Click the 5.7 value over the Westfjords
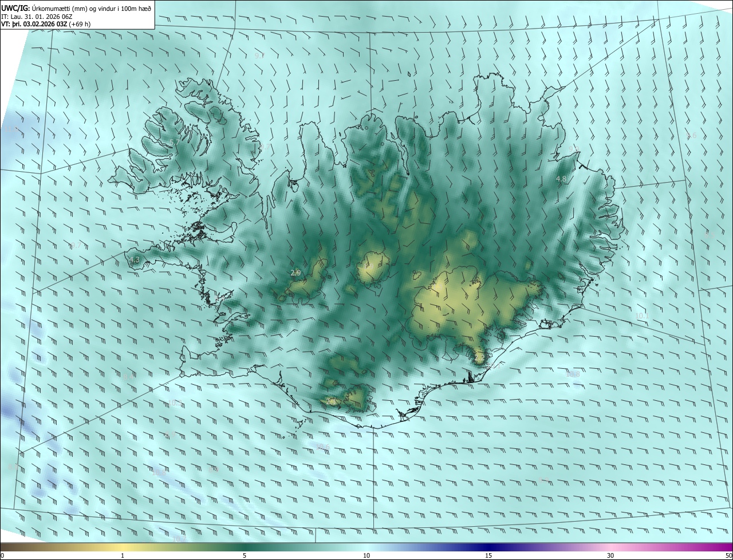733x560 pixels. click(175, 141)
